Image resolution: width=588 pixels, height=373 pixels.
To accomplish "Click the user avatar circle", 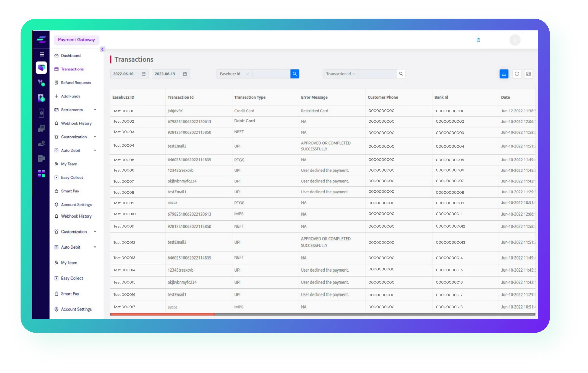I will click(515, 40).
